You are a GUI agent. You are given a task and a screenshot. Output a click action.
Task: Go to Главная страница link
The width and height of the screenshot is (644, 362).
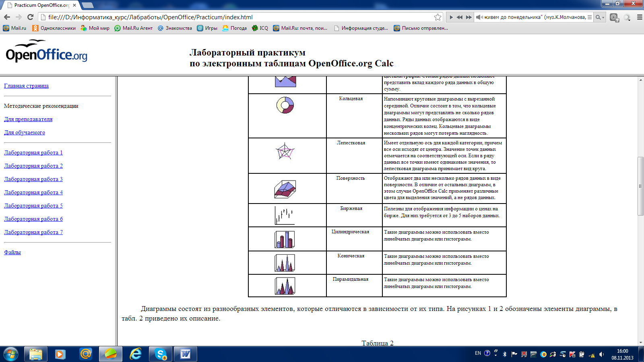click(x=26, y=86)
